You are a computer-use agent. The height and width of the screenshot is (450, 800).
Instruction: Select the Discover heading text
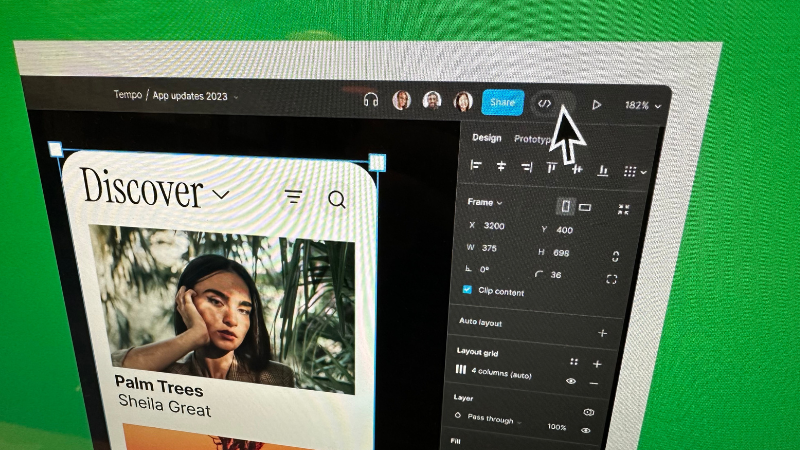142,187
